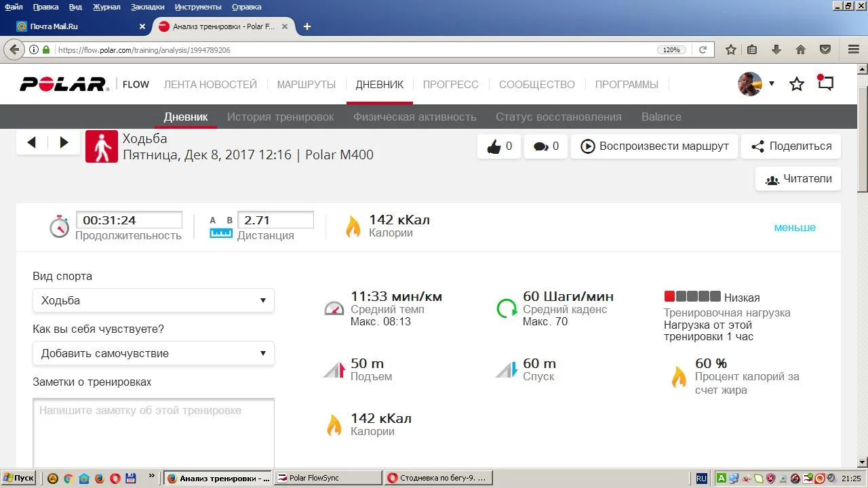Click the Воспроизвести маршрут button
Viewport: 868px width, 488px height.
[x=654, y=146]
